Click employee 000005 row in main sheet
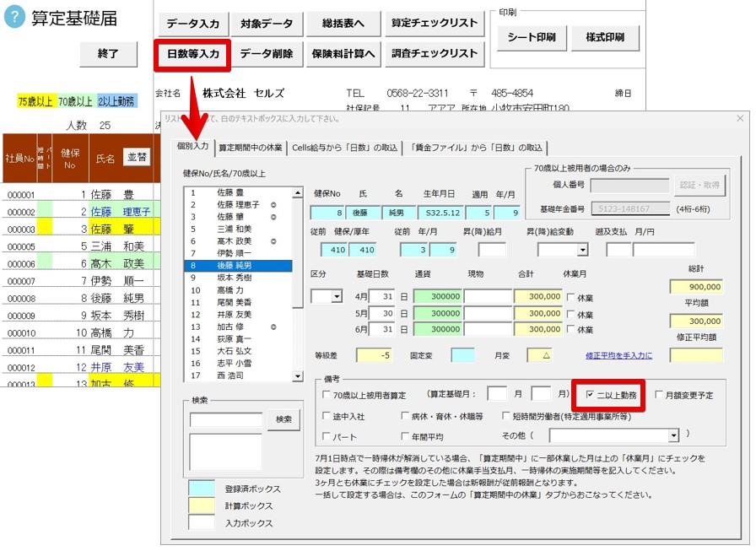756x551 pixels. pyautogui.click(x=81, y=246)
